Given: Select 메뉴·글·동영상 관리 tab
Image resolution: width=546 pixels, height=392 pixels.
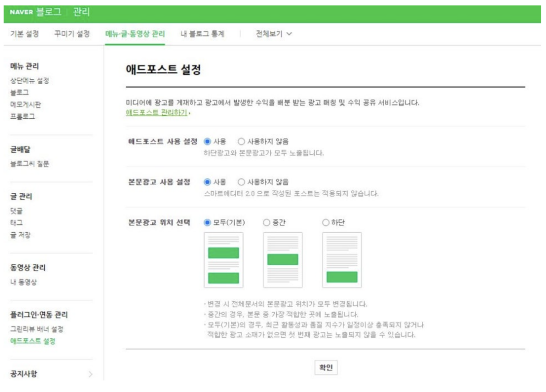Looking at the screenshot, I should pos(135,34).
